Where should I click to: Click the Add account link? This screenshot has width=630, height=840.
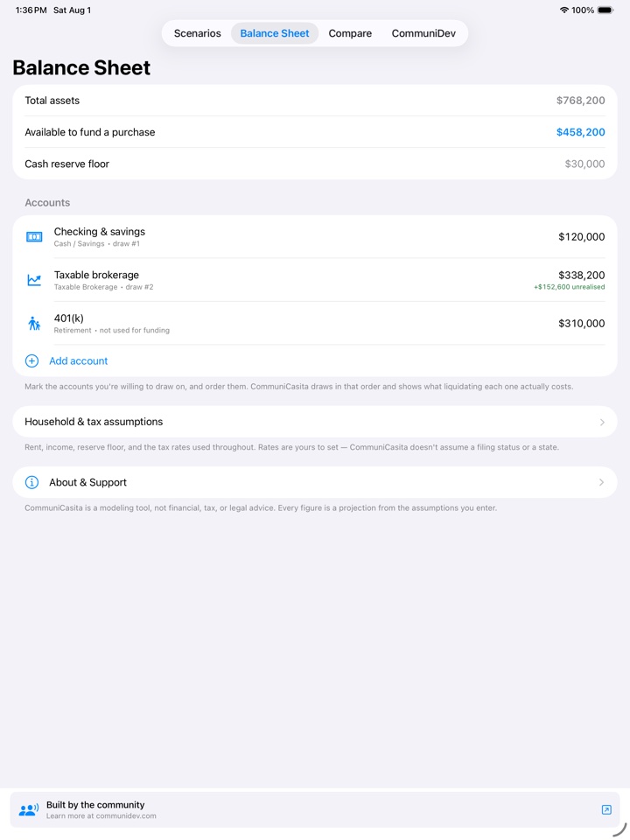coord(78,361)
